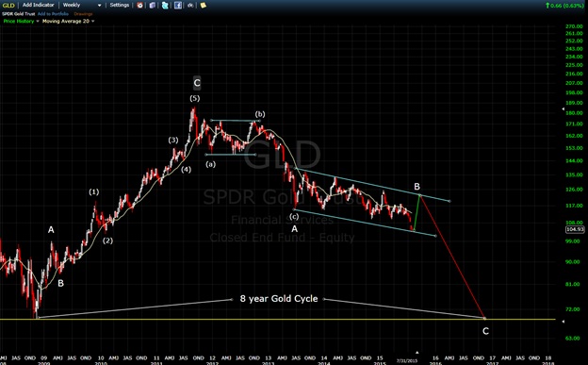Click the SPDR Gold Trust name

coord(19,14)
